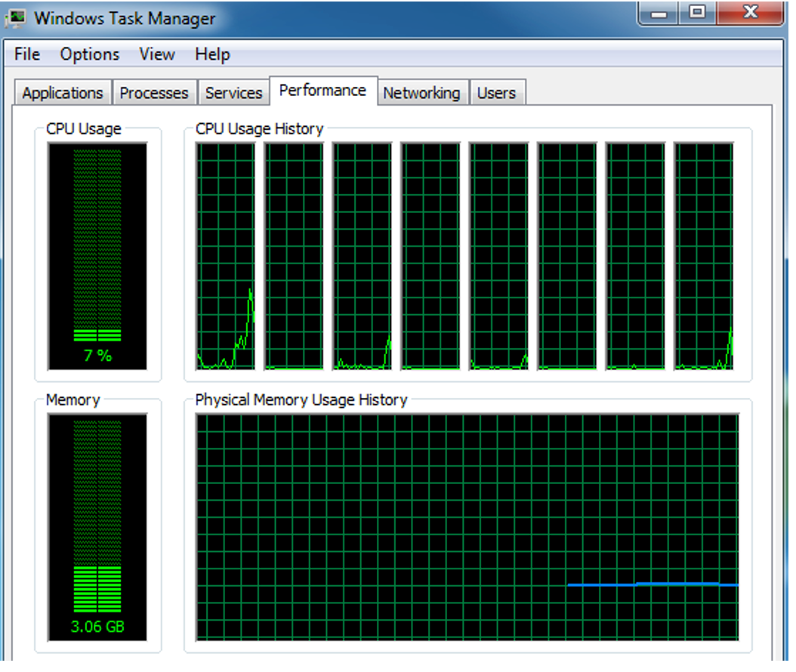
Task: Click the Physical Memory Usage History graph
Action: click(x=467, y=527)
